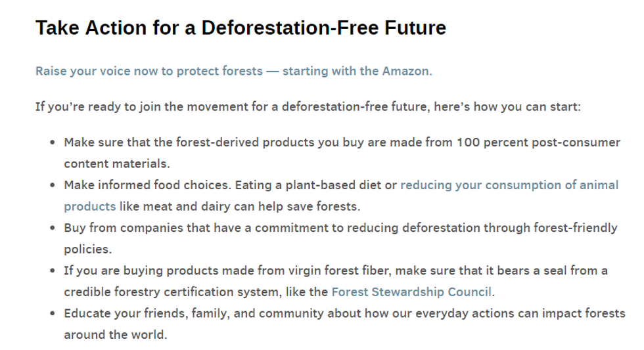Click the words 'content materials'
Image resolution: width=644 pixels, height=350 pixels.
click(x=116, y=164)
